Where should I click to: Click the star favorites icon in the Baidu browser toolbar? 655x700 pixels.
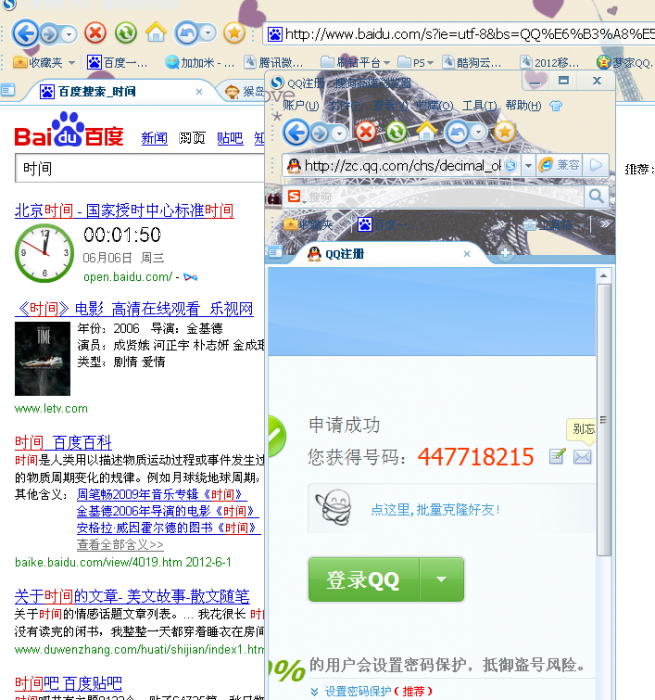[x=234, y=33]
